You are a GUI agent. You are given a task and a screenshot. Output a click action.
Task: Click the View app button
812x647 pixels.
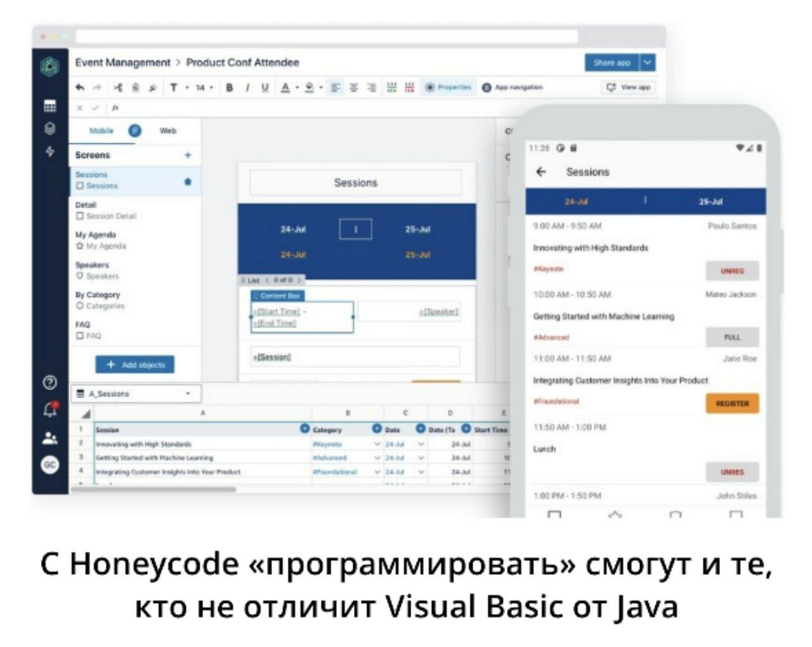click(629, 88)
